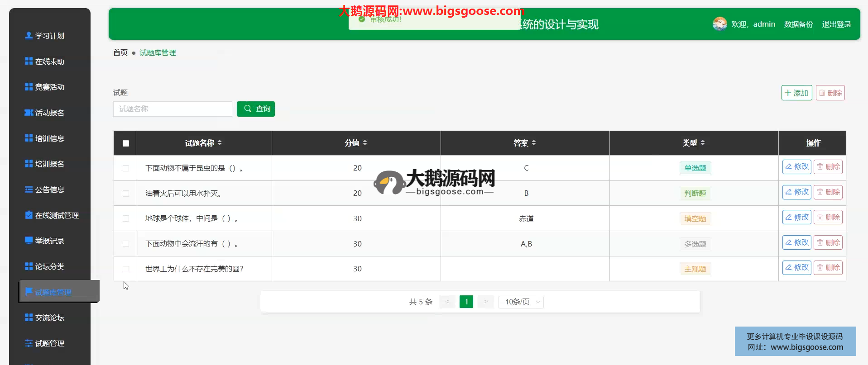Viewport: 868px width, 365px height.
Task: Click the 试题名称 search input field
Action: pos(173,109)
